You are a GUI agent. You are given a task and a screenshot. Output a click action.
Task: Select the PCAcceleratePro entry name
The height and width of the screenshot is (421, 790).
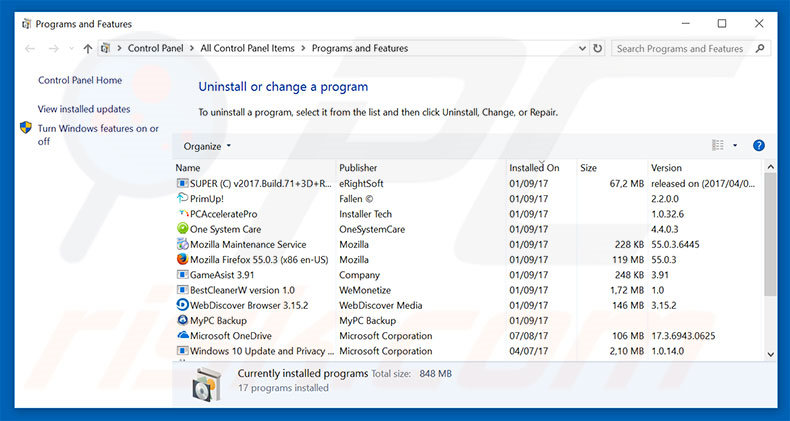pyautogui.click(x=224, y=214)
